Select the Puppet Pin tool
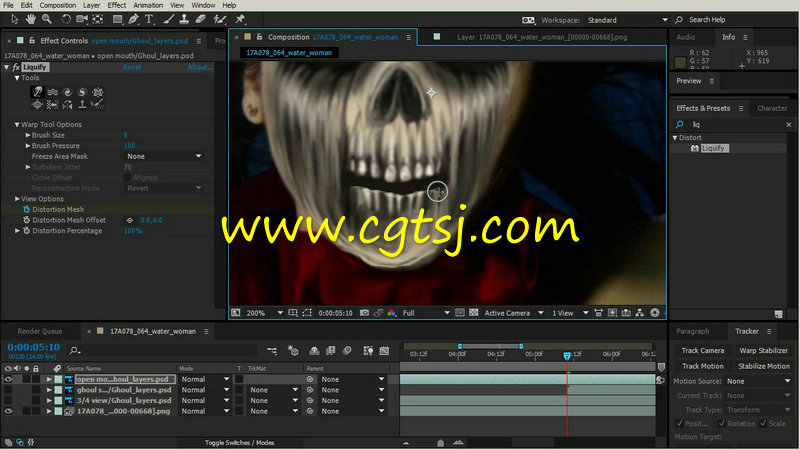Screen dimensions: 800x450 240,19
